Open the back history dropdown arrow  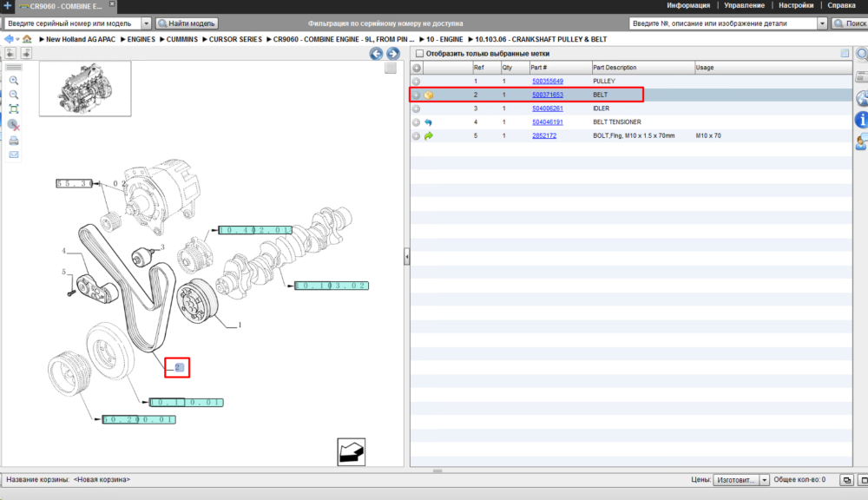[x=17, y=39]
